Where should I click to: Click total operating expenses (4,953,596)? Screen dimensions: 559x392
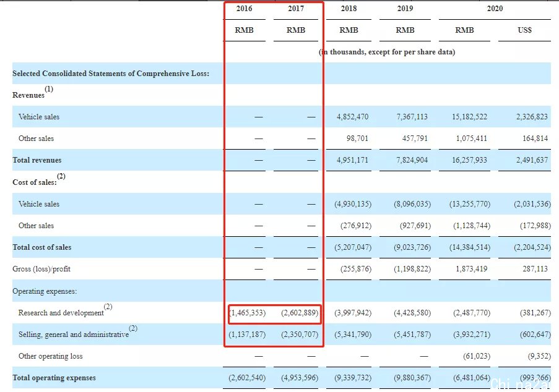pyautogui.click(x=300, y=378)
